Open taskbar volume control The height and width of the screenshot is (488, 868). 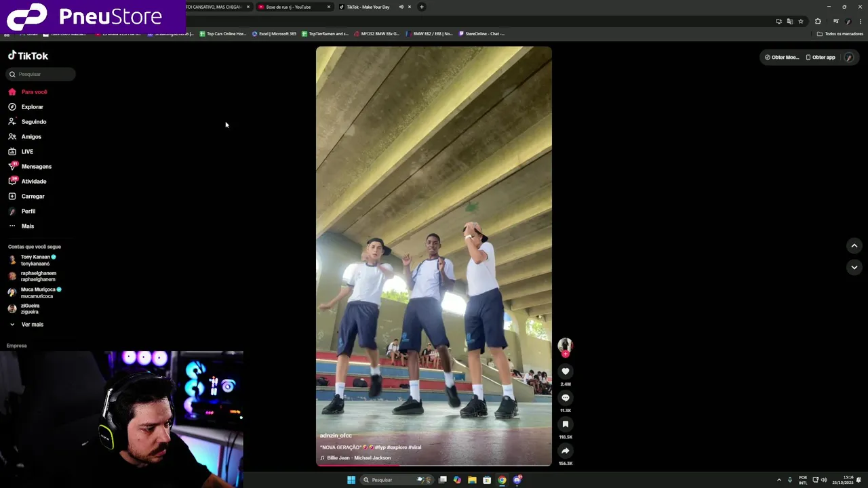(x=824, y=480)
